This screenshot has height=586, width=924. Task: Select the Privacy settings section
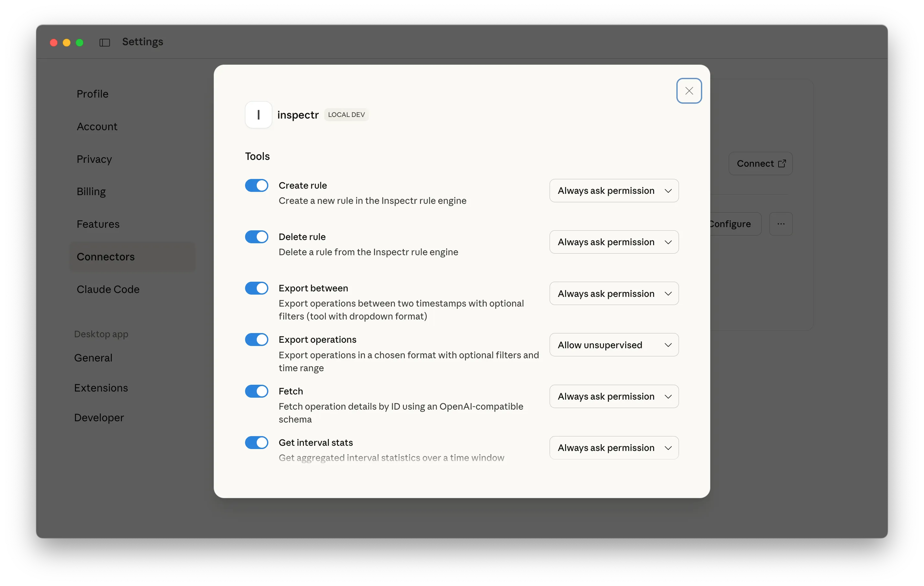click(x=94, y=159)
